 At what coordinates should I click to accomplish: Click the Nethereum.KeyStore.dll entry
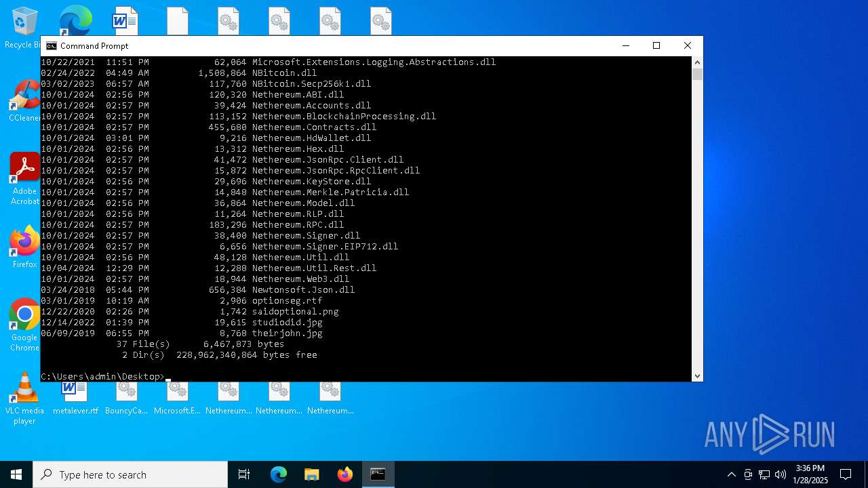pyautogui.click(x=312, y=182)
